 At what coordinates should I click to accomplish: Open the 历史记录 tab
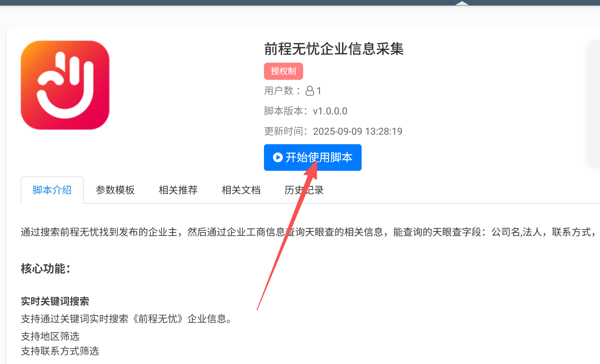tap(304, 190)
